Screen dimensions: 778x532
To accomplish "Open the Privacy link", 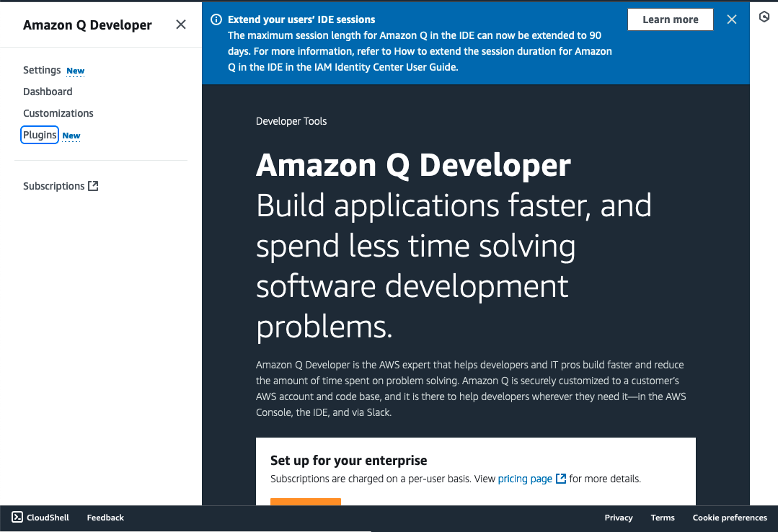I will [618, 517].
